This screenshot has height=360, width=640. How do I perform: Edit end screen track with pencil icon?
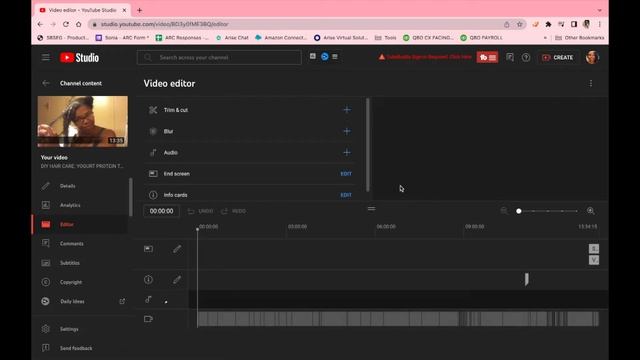(177, 249)
